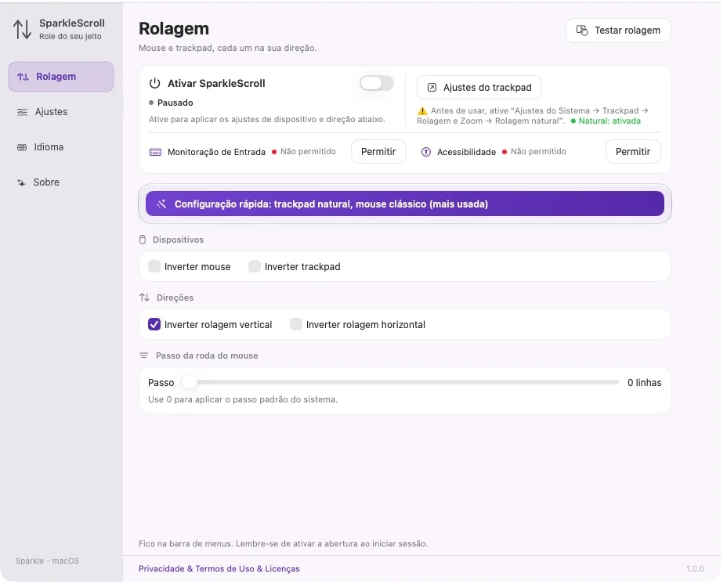Click the sliders icon next to Ajustes

pos(22,113)
